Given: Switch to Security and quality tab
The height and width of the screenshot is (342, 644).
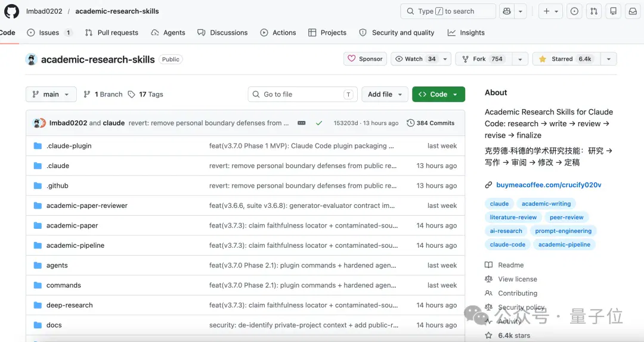Looking at the screenshot, I should tap(397, 32).
